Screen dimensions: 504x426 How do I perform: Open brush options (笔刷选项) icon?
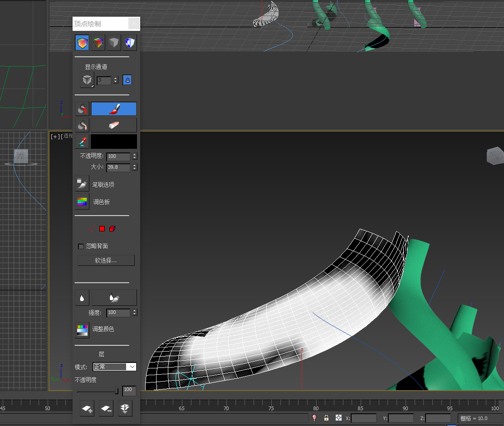tap(82, 184)
